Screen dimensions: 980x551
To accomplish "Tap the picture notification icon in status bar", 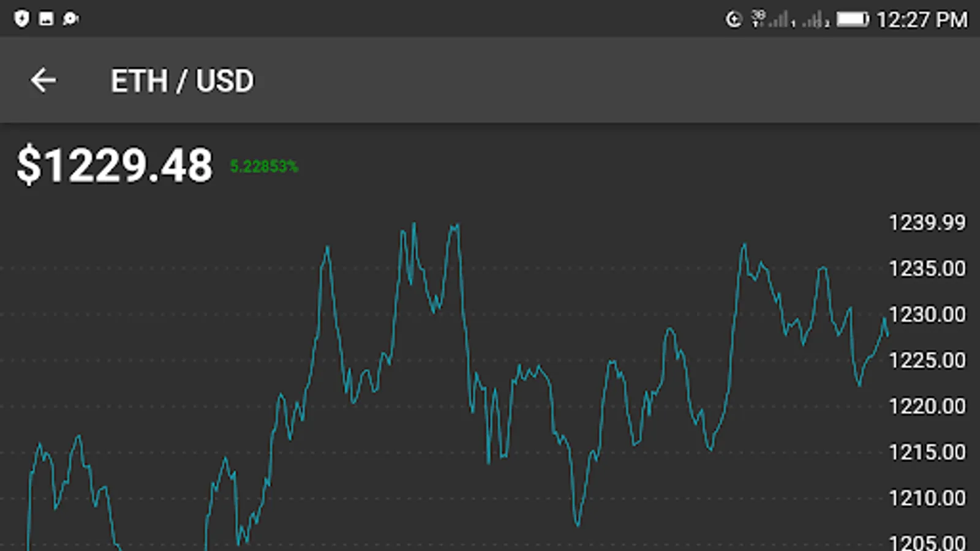I will (47, 19).
